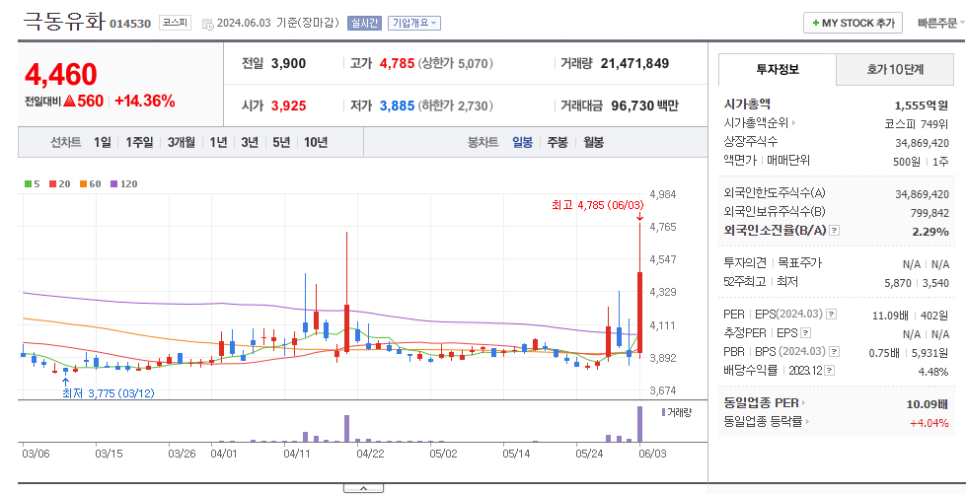Click the large 06/03 red candlestick
966x494 pixels.
tap(640, 312)
